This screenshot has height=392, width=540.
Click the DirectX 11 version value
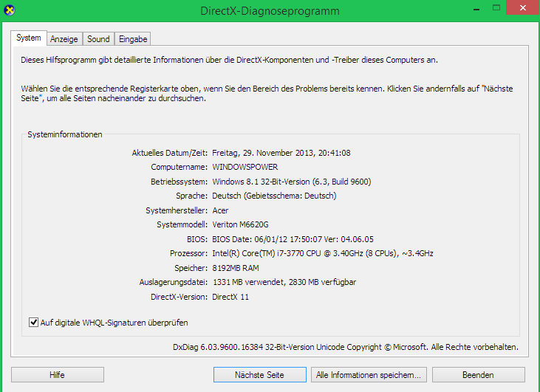click(230, 297)
